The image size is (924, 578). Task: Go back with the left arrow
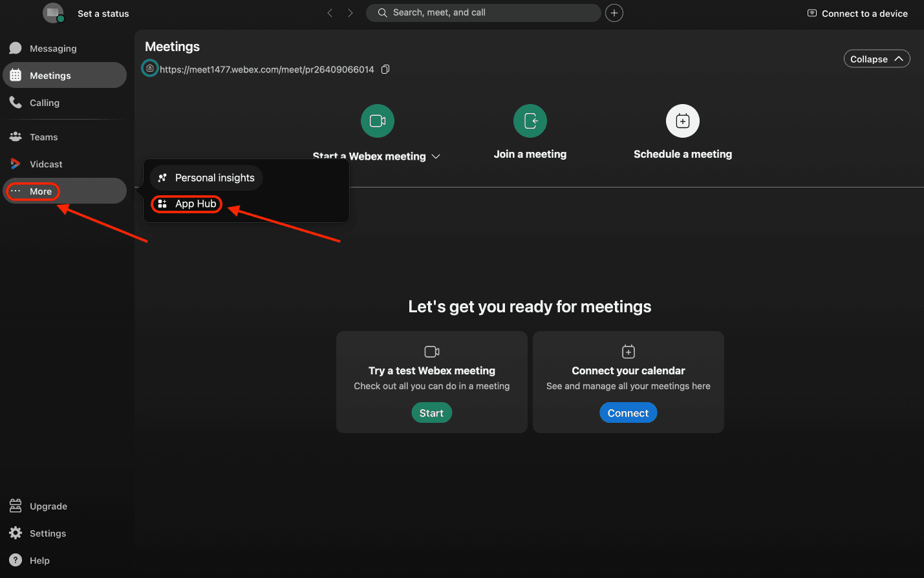(x=330, y=13)
